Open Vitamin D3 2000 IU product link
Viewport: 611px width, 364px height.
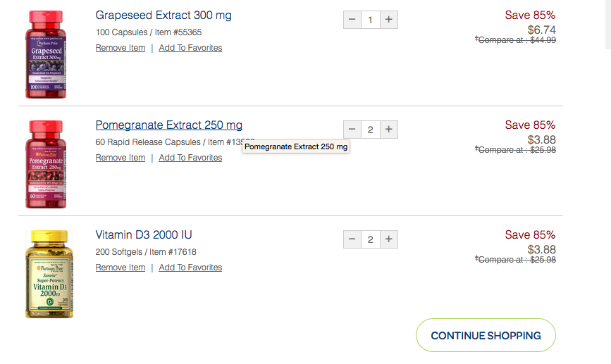(x=144, y=235)
